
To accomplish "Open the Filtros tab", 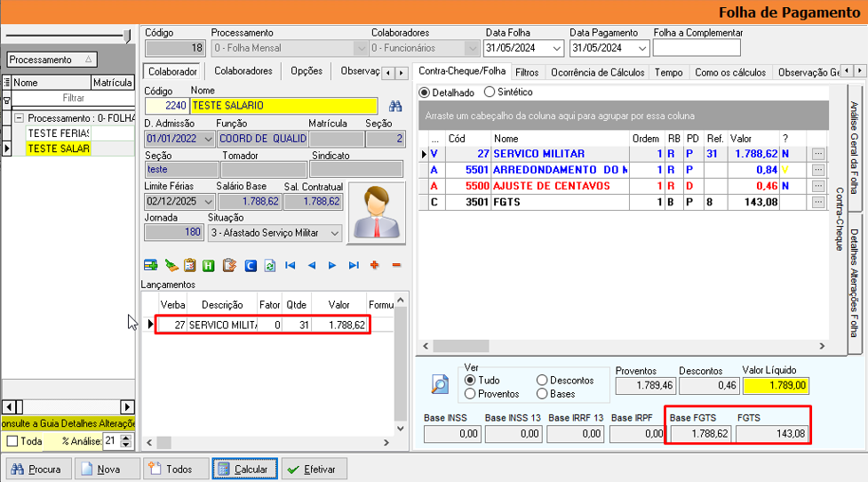I will (x=527, y=73).
